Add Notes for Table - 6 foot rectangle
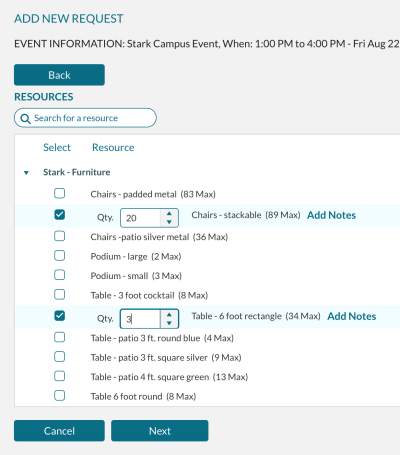This screenshot has height=455, width=400. [352, 316]
